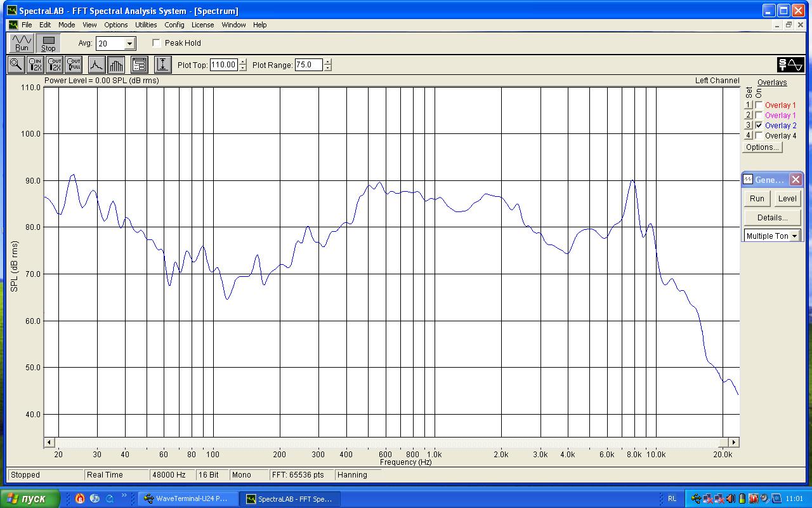Click the RL language indicator
Screen dimensions: 812x508
pos(672,498)
